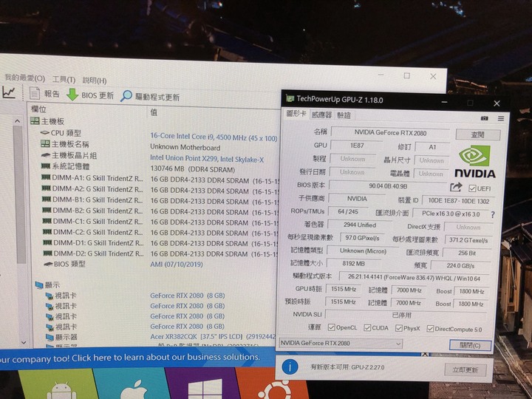Image resolution: width=532 pixels, height=399 pixels.
Task: Click the 查閱 lookup button
Action: [478, 134]
